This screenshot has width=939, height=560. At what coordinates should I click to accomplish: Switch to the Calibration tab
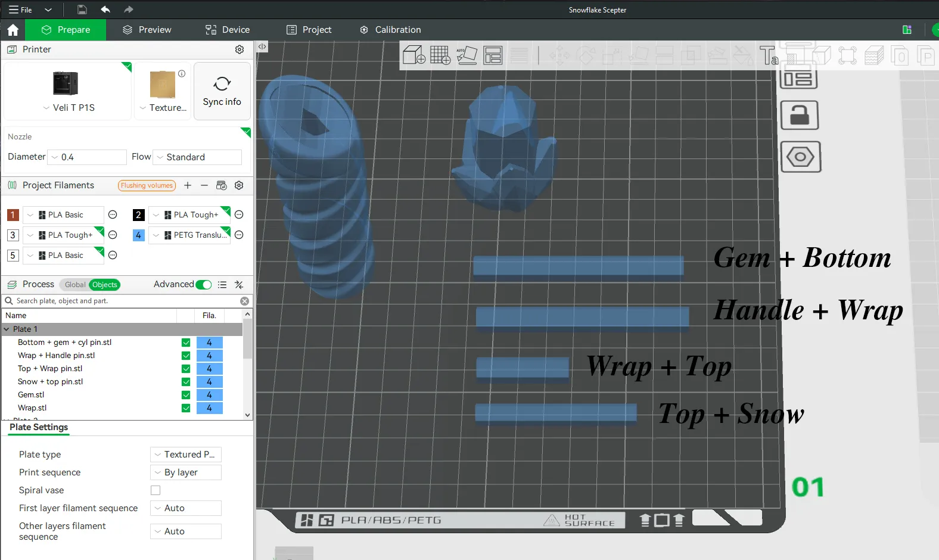point(391,30)
